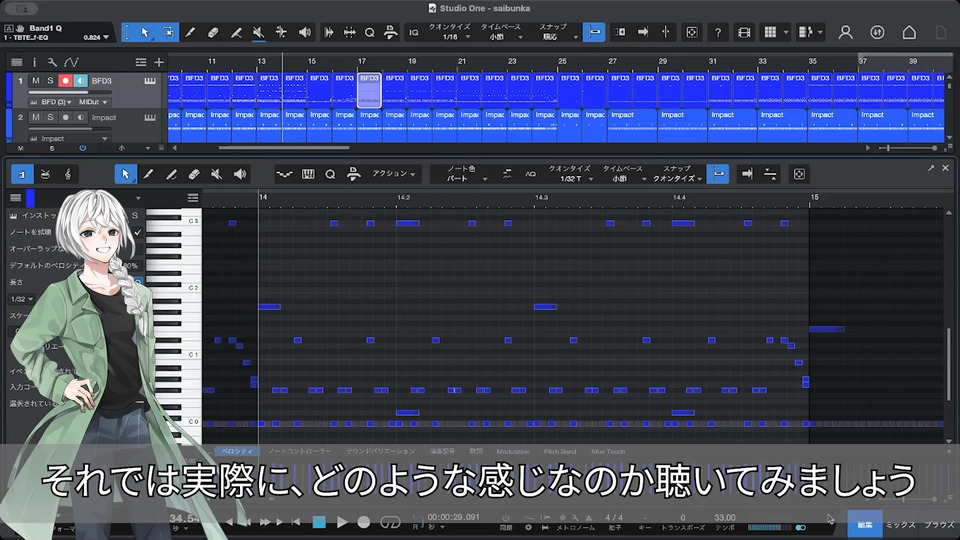The width and height of the screenshot is (960, 540).
Task: Show the automation curve icon above the track list
Action: (x=72, y=62)
